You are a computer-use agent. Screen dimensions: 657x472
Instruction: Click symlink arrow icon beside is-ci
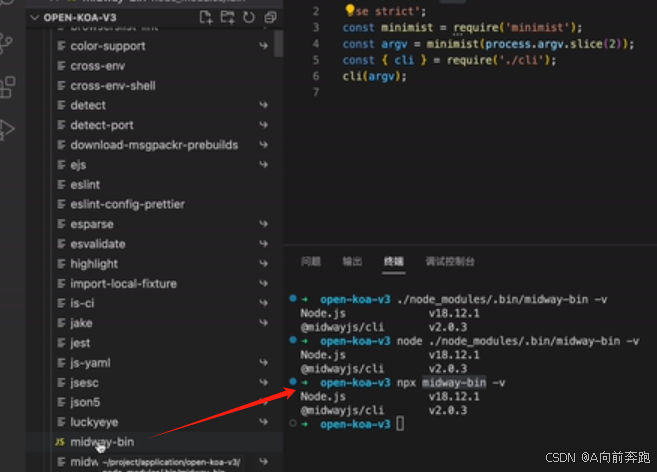coord(263,303)
